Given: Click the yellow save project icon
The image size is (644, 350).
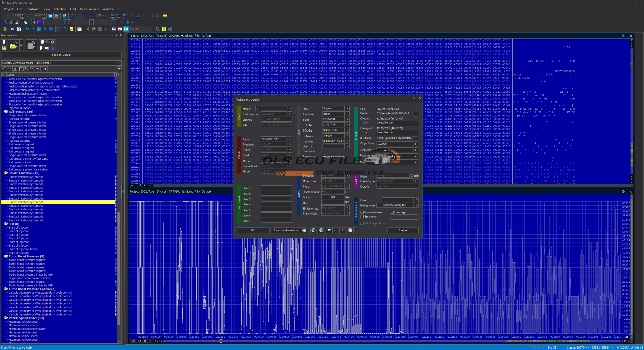Looking at the screenshot, I should pyautogui.click(x=4, y=48).
